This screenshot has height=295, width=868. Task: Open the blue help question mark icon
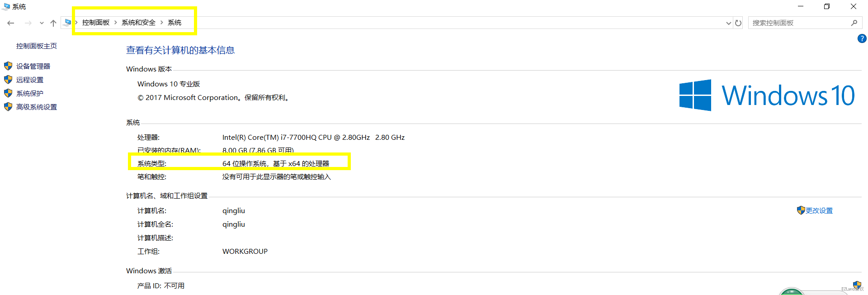click(x=862, y=39)
